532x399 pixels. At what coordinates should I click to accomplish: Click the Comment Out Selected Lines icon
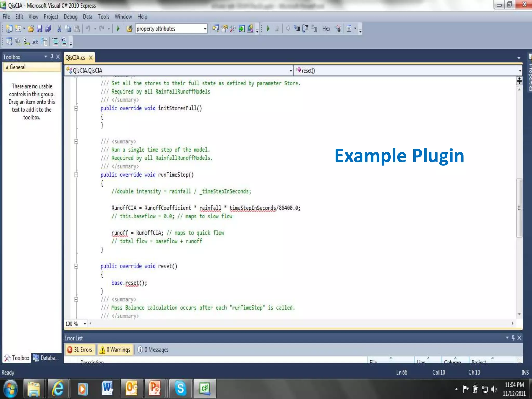pos(55,42)
